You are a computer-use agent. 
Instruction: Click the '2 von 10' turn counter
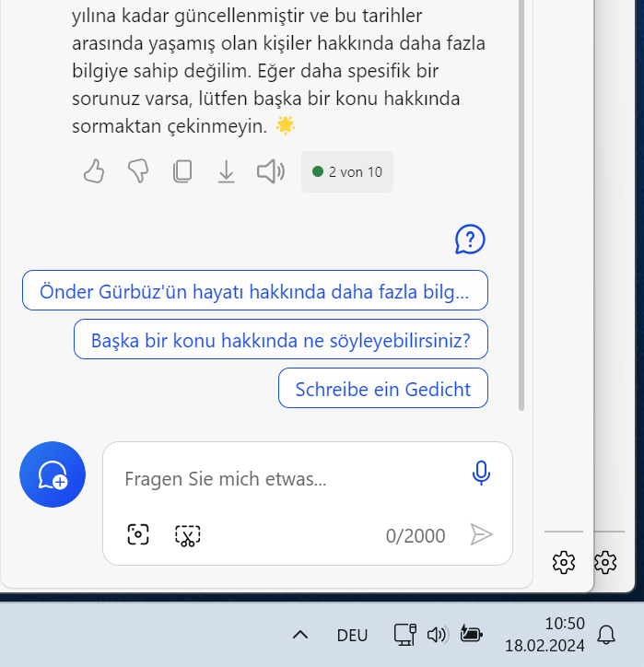pyautogui.click(x=347, y=172)
